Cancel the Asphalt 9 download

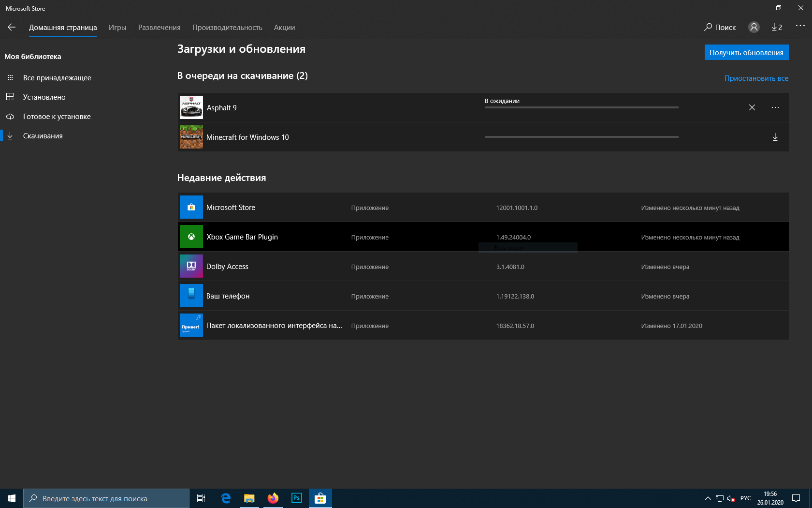(752, 107)
